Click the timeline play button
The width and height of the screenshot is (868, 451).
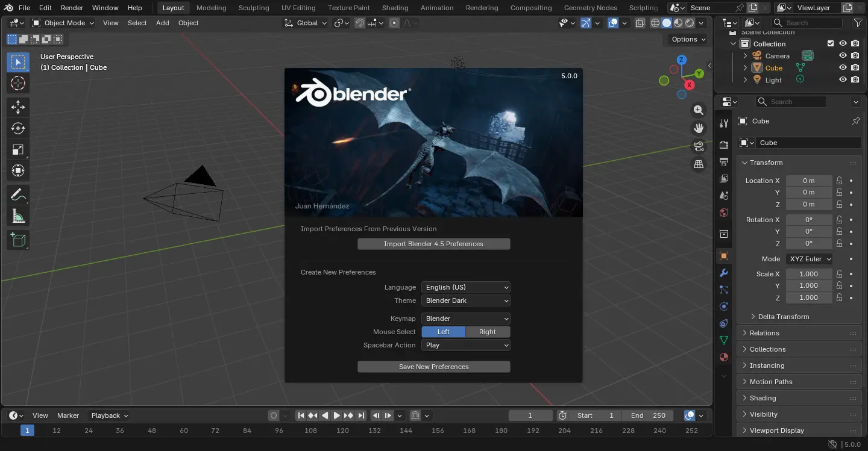tap(337, 415)
